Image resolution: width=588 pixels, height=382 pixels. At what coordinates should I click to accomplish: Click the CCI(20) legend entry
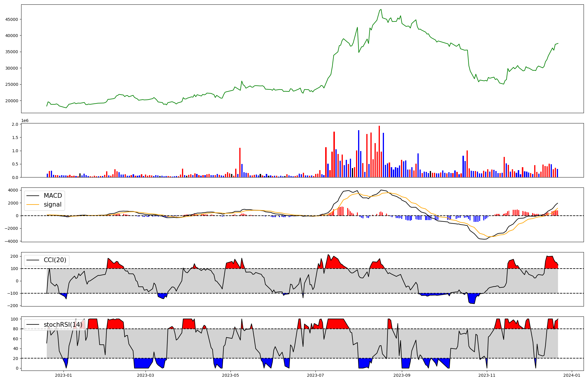55,260
